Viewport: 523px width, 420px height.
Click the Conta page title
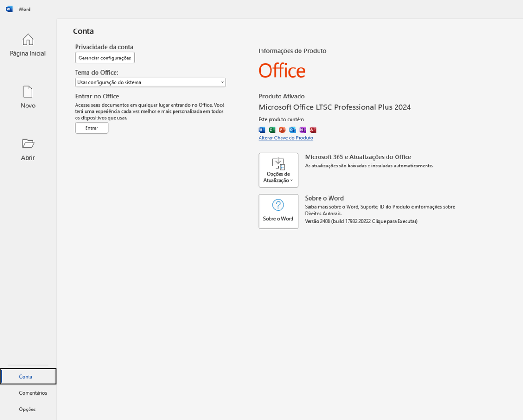83,31
